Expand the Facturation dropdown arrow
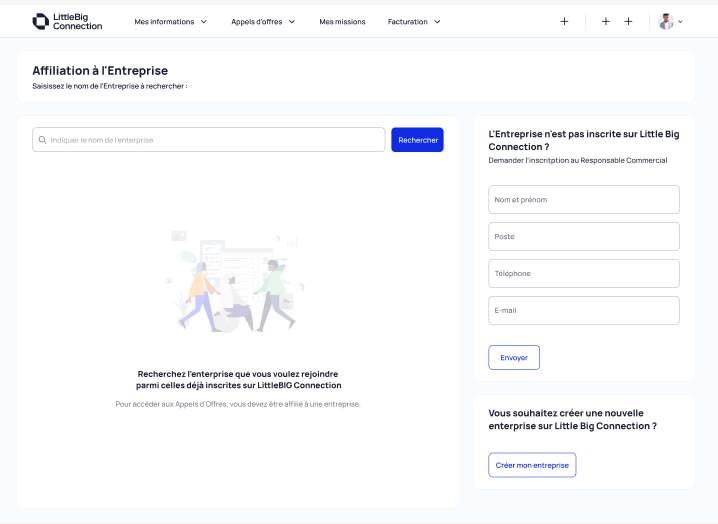Viewport: 718px width, 524px height. point(437,22)
